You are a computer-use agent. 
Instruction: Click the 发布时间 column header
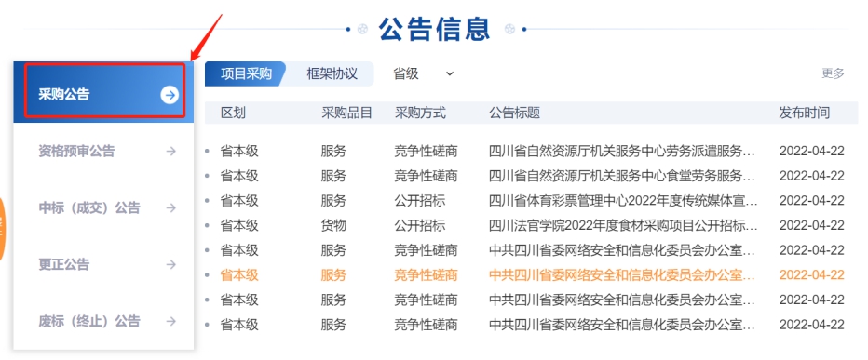(805, 113)
